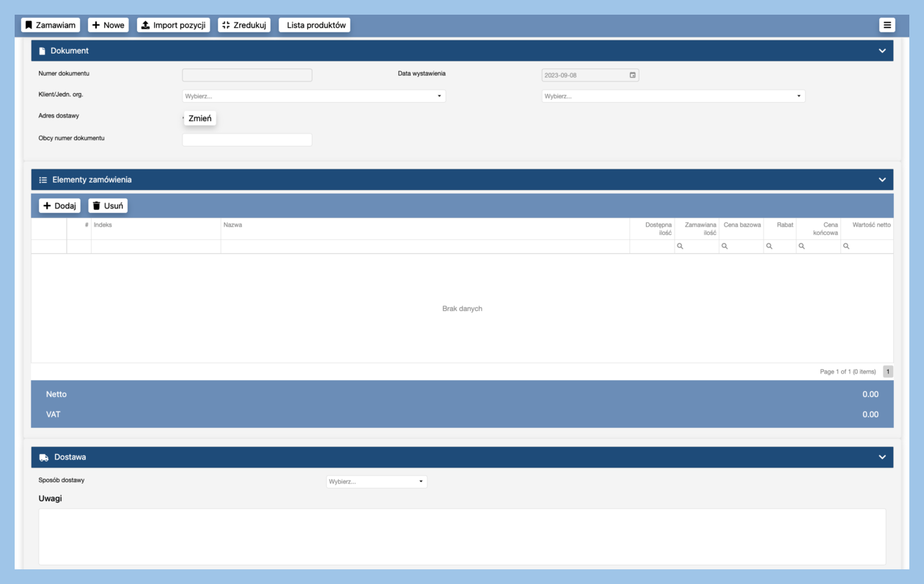Click search icon in Zamawiana ilość filter

click(x=680, y=247)
